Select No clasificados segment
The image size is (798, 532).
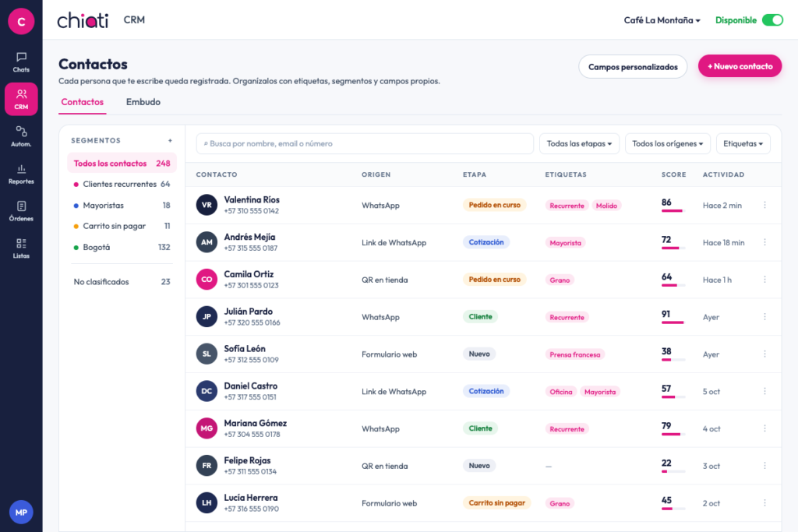(x=122, y=282)
